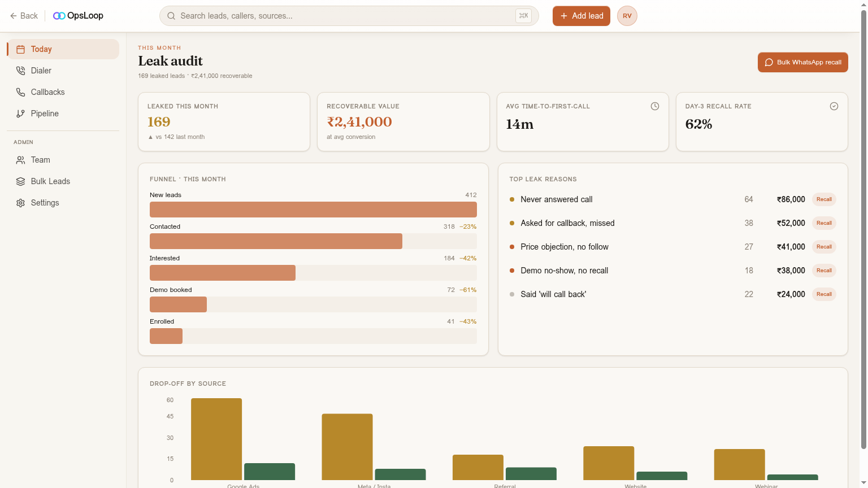Recall leads for Asked for callback, missed
The width and height of the screenshot is (868, 488).
click(824, 223)
